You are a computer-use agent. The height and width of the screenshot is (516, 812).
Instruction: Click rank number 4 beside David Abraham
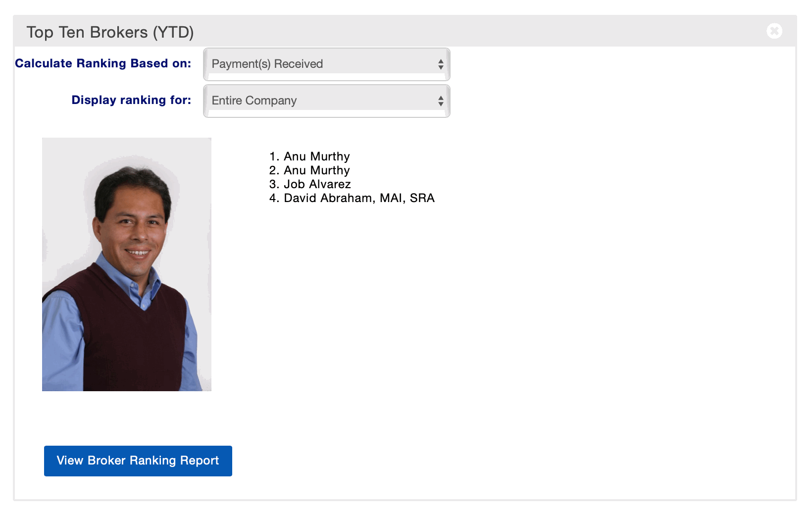click(273, 198)
